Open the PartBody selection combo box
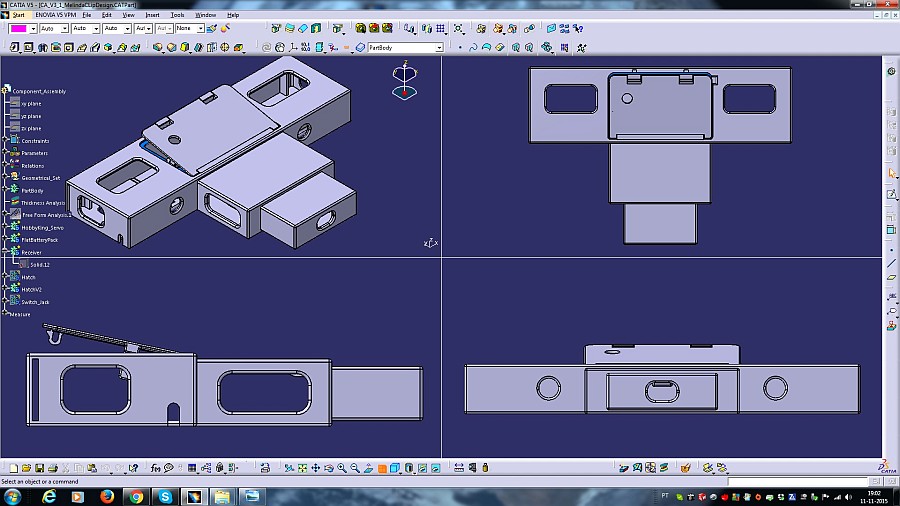The image size is (900, 506). [405, 48]
